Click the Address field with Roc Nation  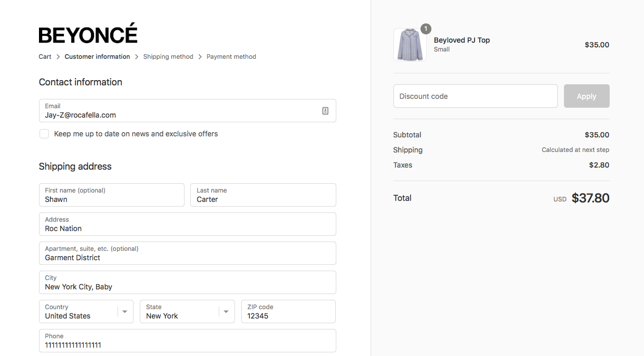coord(187,224)
